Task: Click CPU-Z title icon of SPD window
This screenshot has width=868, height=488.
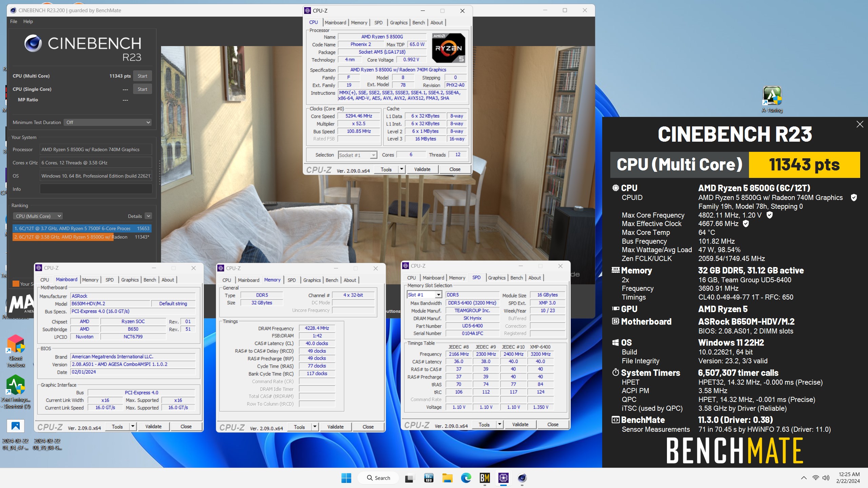Action: pyautogui.click(x=406, y=266)
